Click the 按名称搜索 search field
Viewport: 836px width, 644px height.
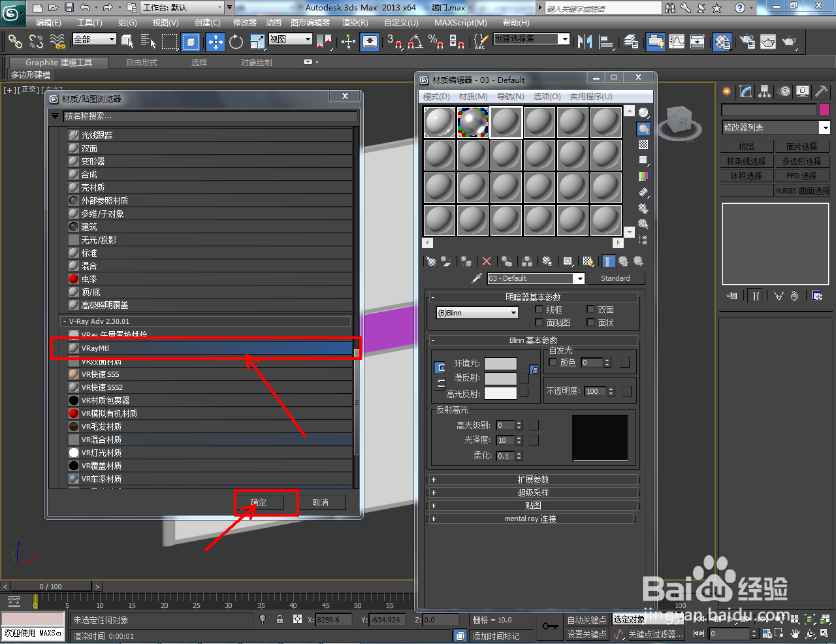(x=210, y=116)
